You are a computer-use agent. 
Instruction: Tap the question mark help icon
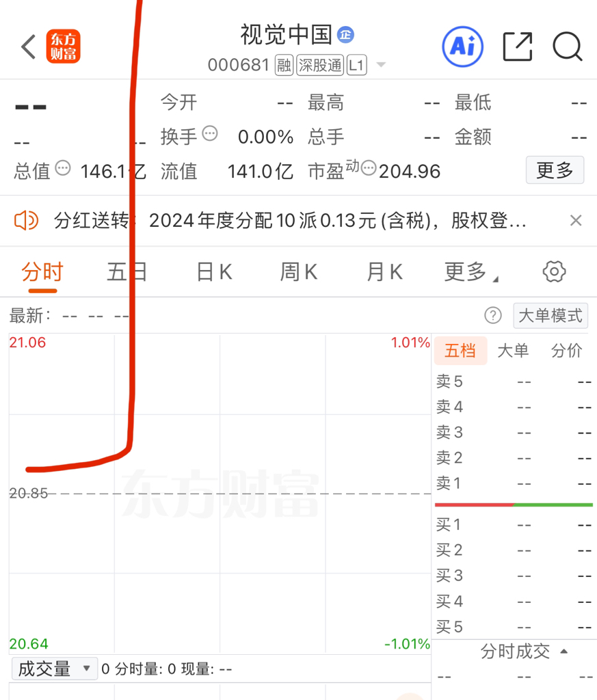pyautogui.click(x=493, y=316)
